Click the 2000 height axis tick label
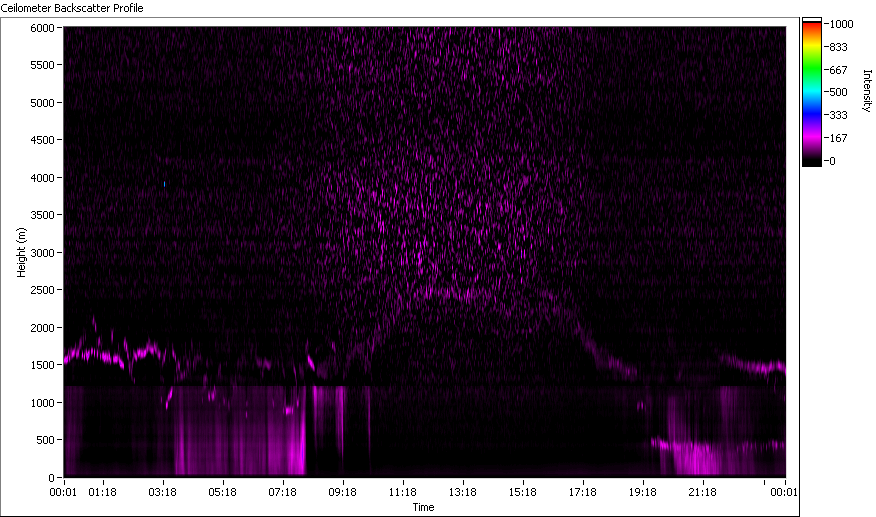The image size is (876, 517). (x=42, y=328)
